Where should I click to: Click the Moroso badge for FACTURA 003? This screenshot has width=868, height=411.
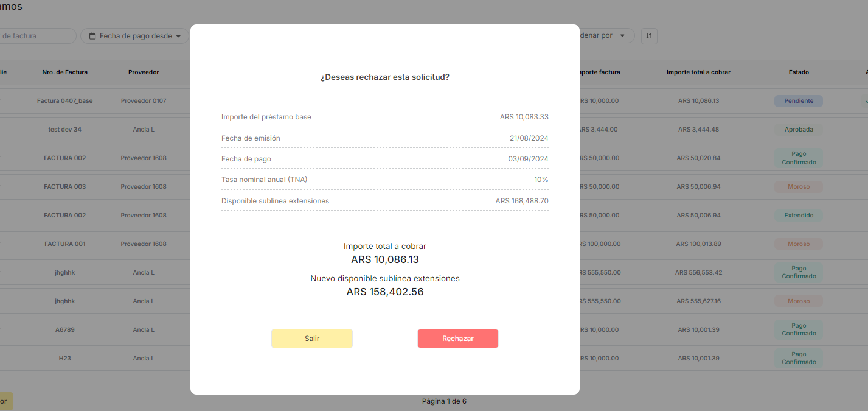coord(798,187)
